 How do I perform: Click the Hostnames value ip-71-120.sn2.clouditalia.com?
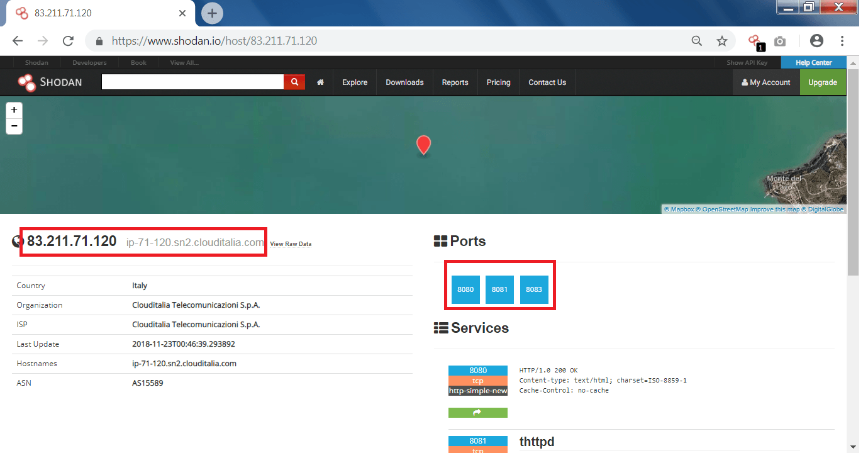tap(184, 364)
